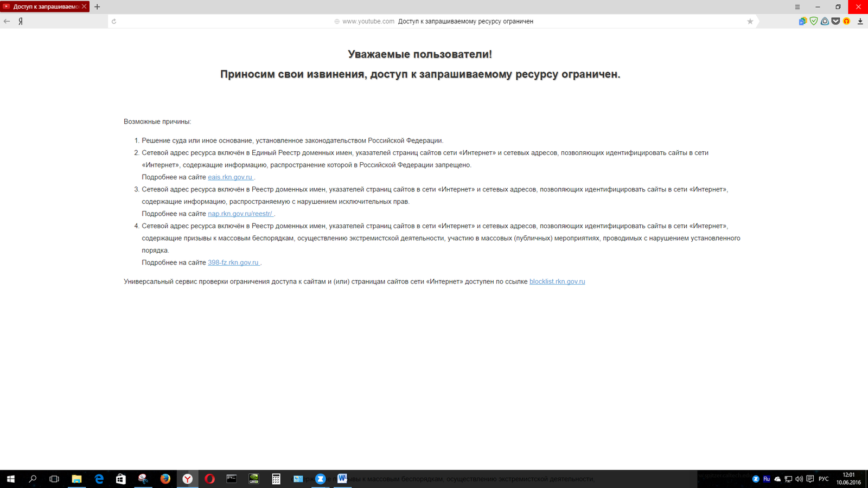
Task: Click the Adguard green shield extension icon
Action: pyautogui.click(x=814, y=21)
